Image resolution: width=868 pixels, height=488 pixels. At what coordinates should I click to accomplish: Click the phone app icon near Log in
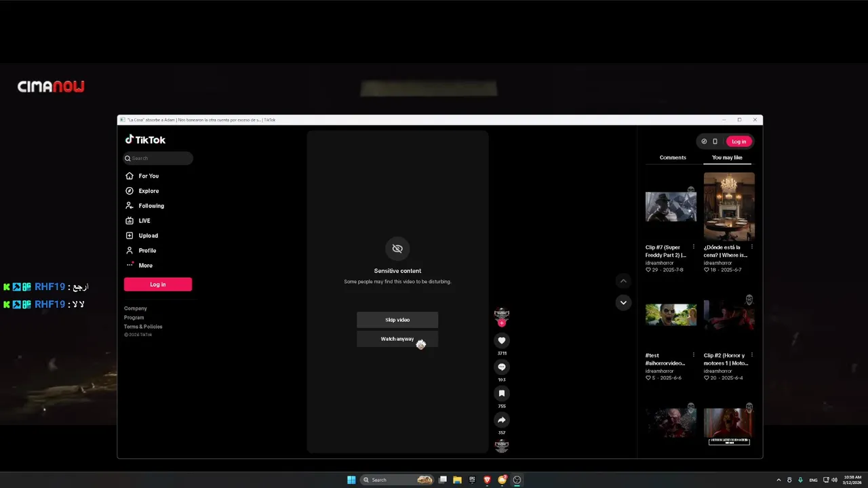pos(715,142)
